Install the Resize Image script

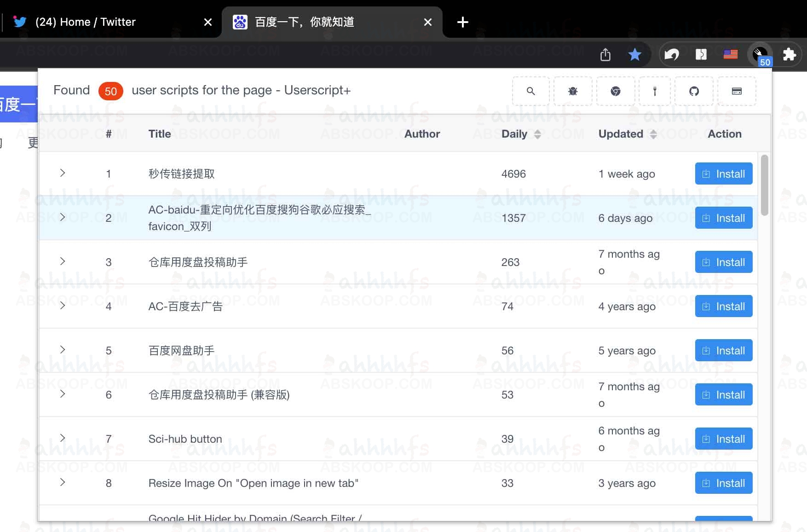(x=723, y=483)
